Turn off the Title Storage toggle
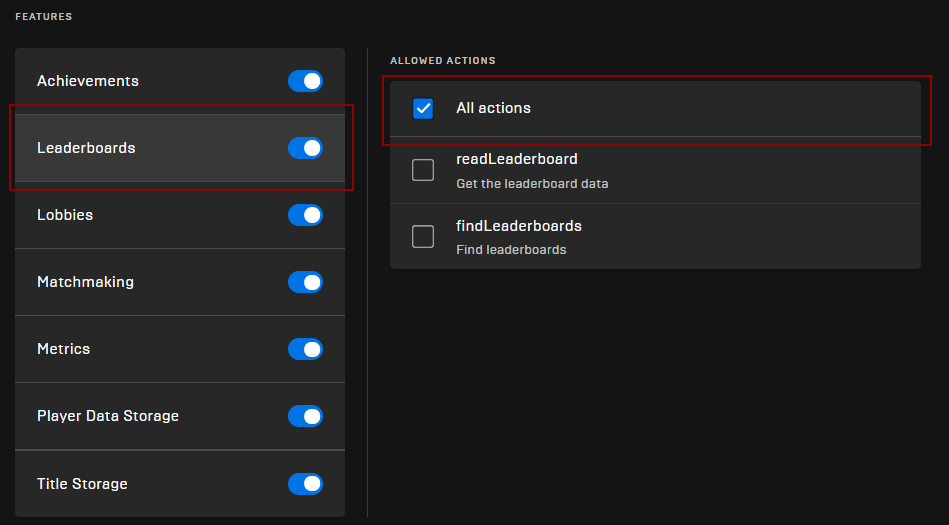Screen dimensions: 949x525 pos(305,484)
